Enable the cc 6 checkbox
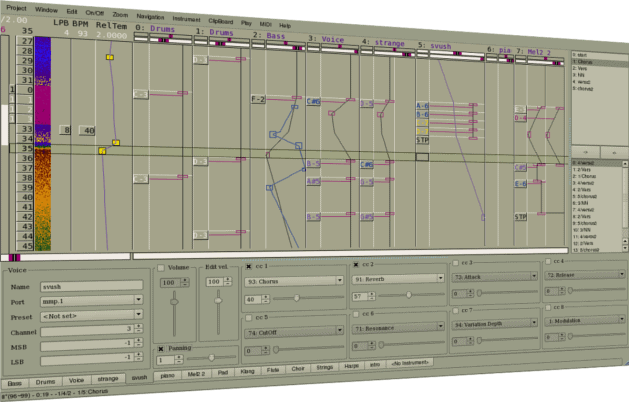636x410 pixels. point(356,314)
